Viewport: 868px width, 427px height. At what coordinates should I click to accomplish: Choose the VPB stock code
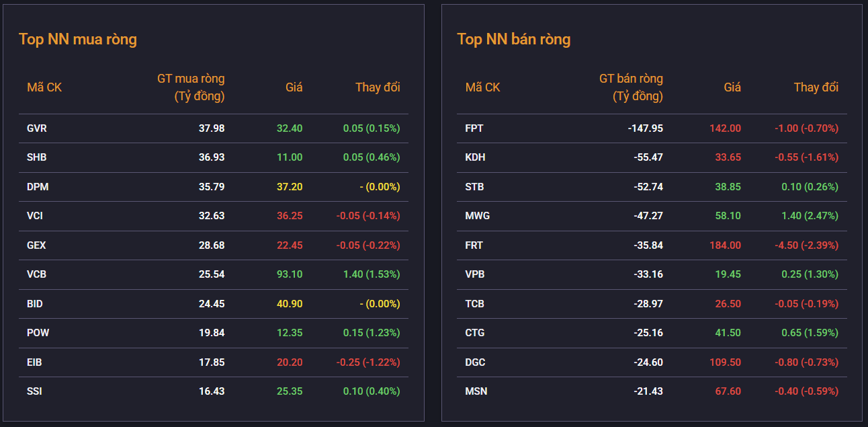click(x=475, y=274)
